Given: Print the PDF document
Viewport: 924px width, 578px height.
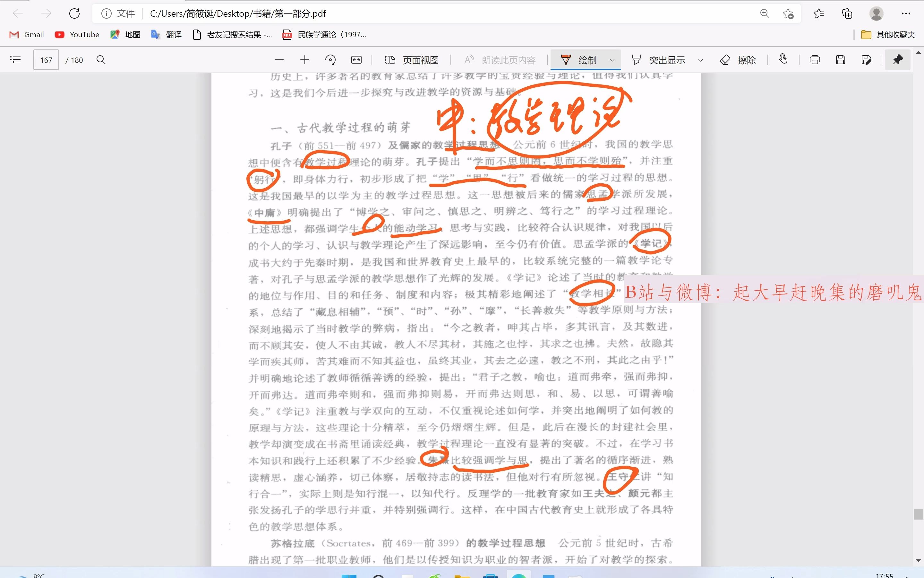Looking at the screenshot, I should [815, 60].
